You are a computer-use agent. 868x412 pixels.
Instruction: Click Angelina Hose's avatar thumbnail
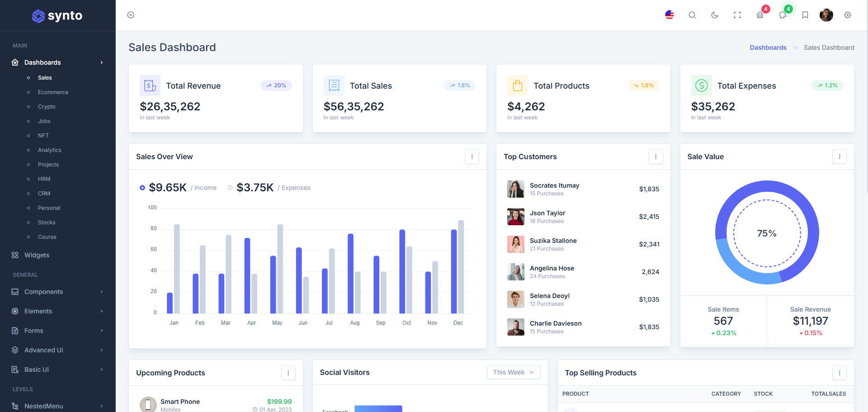click(516, 272)
